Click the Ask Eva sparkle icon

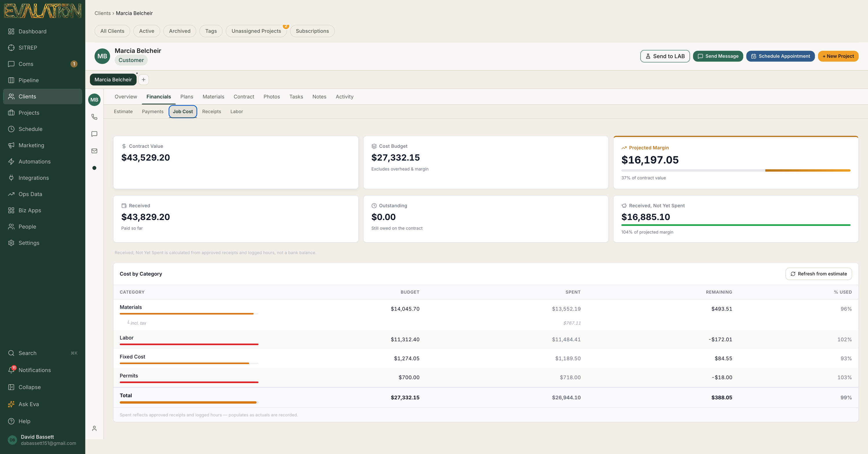pyautogui.click(x=11, y=404)
